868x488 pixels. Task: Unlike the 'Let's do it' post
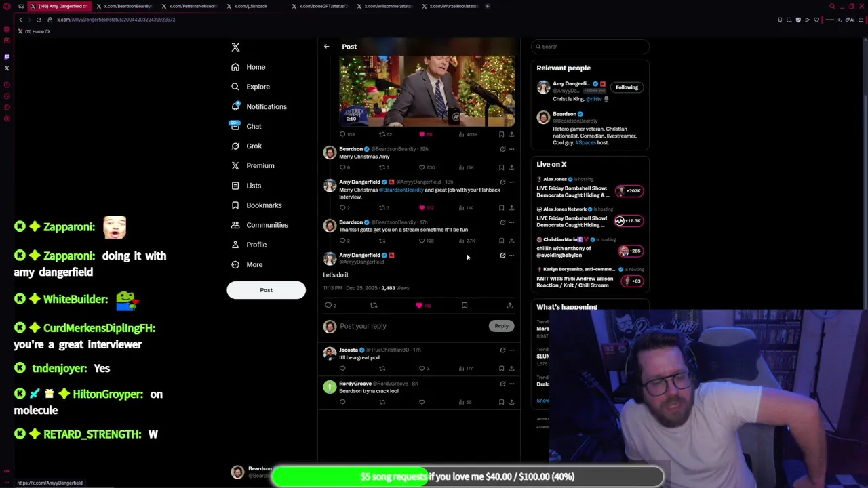click(419, 306)
